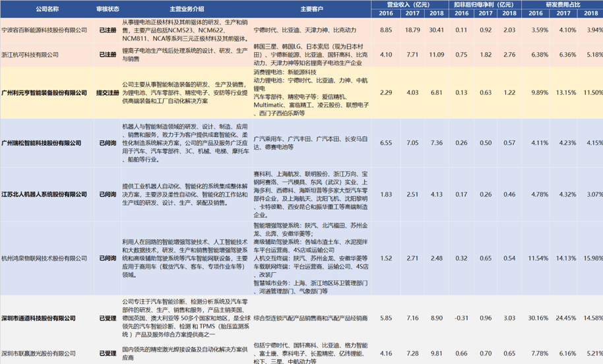
Task: Click customers cell 宁德时代、比亚迪、天津力神、比克动力
Action: [305, 30]
